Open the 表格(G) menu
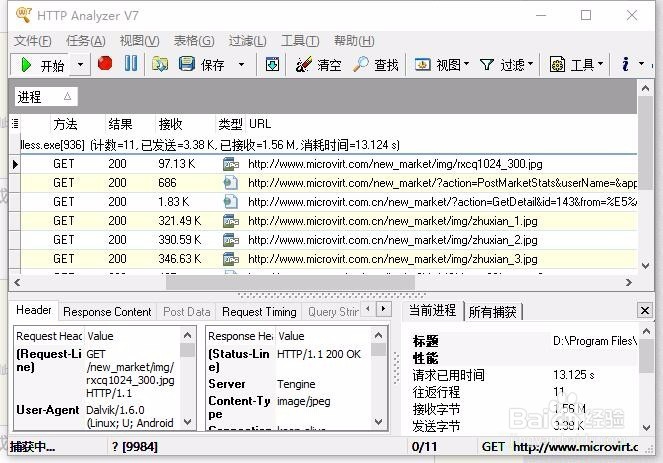 [194, 41]
